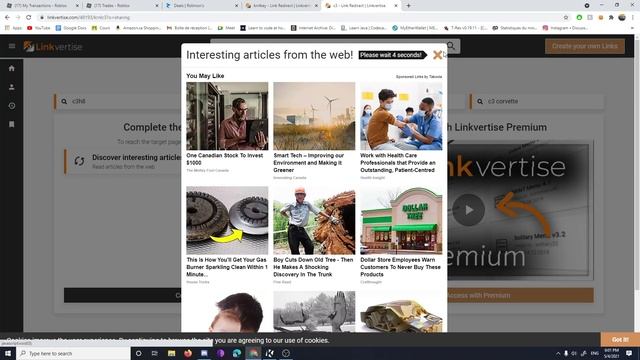Open the Meet bookmark
This screenshot has height=360, width=640.
[x=227, y=28]
